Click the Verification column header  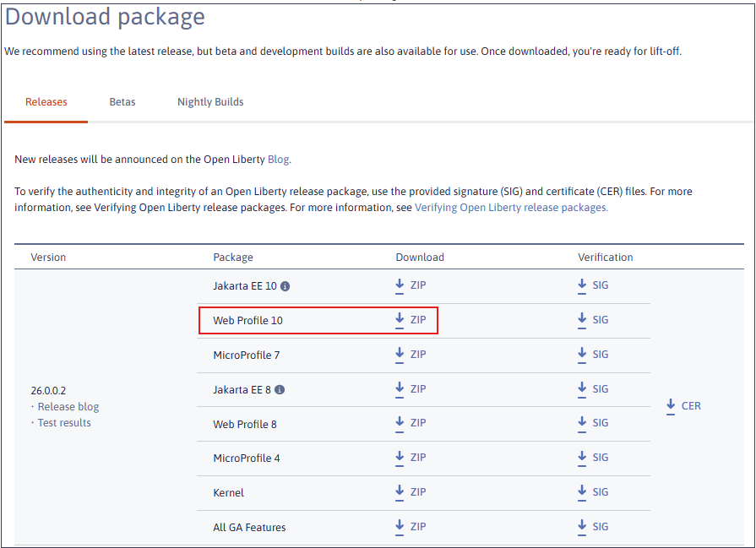tap(606, 258)
